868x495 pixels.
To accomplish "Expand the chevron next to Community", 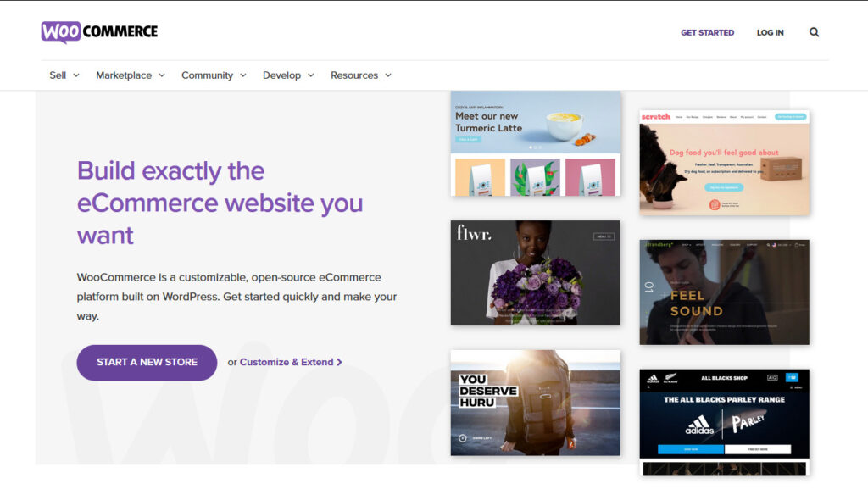I will pos(243,75).
